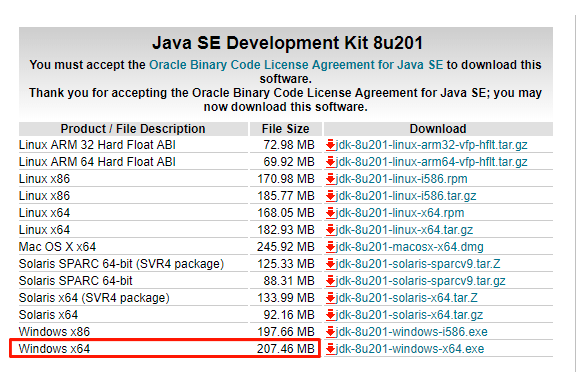576x374 pixels.
Task: Click download arrow icon beside windows-i586.exe
Action: pos(331,332)
